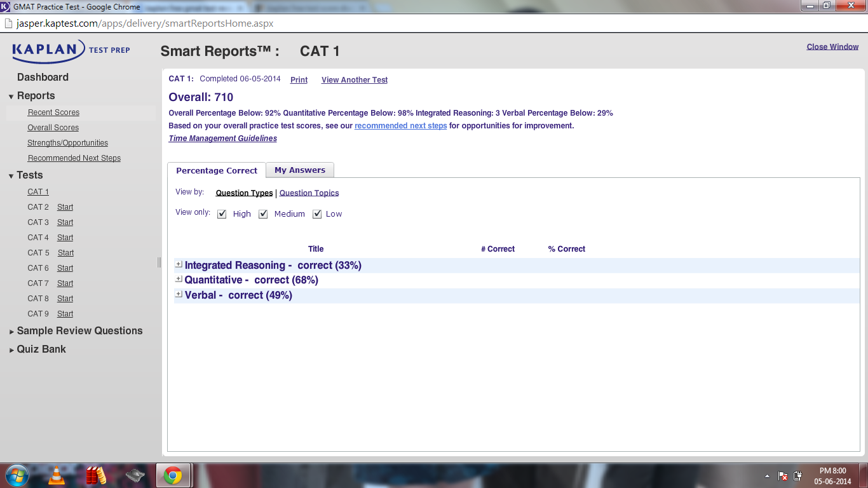Screen dimensions: 868x488
Task: Open the recommended next steps link
Action: 400,126
